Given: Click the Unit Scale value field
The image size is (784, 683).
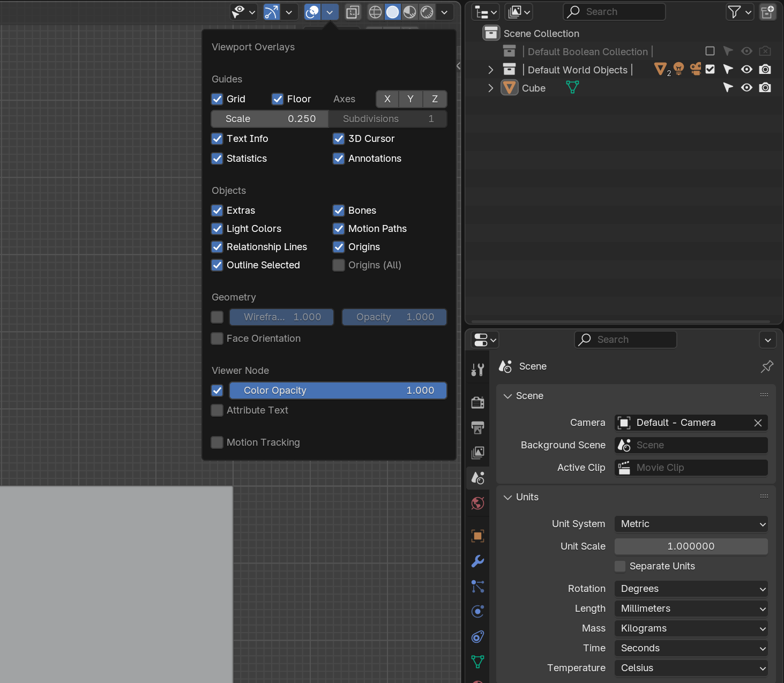Looking at the screenshot, I should pyautogui.click(x=691, y=546).
